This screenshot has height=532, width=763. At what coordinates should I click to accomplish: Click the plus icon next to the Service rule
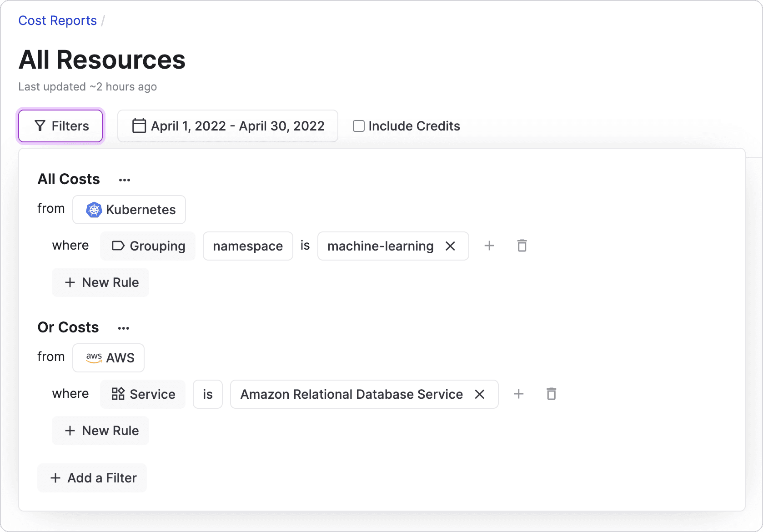coord(519,394)
